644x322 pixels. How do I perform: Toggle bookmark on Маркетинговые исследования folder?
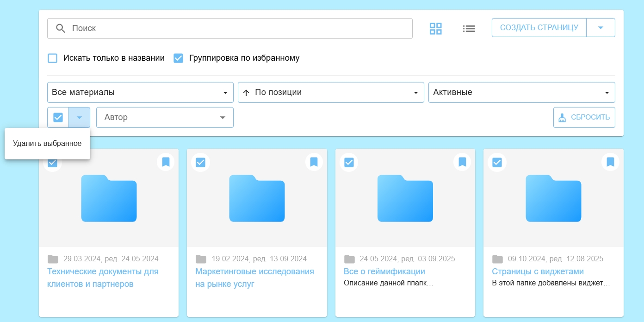click(x=314, y=162)
